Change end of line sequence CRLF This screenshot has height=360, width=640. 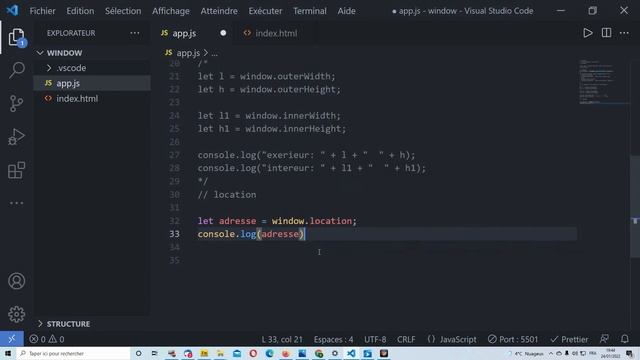[406, 339]
